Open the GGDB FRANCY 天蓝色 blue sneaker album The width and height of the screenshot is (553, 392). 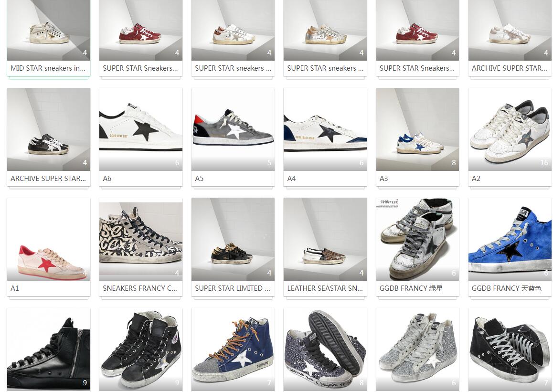[510, 239]
